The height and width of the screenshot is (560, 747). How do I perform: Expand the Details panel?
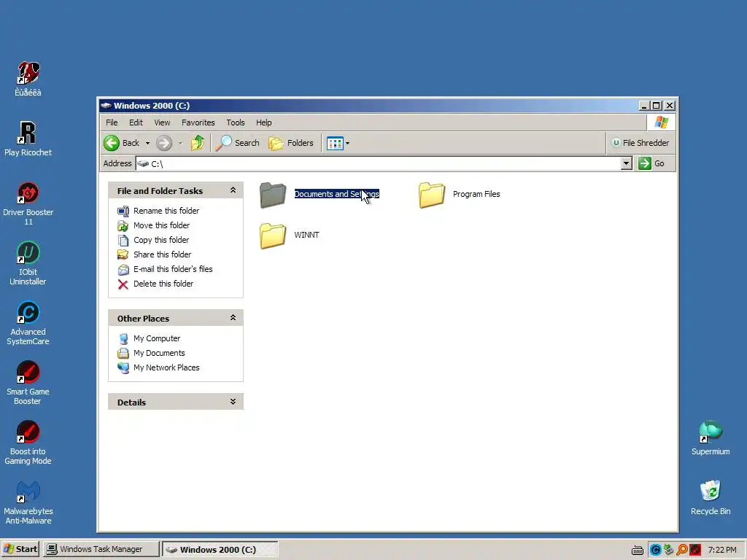pyautogui.click(x=233, y=402)
